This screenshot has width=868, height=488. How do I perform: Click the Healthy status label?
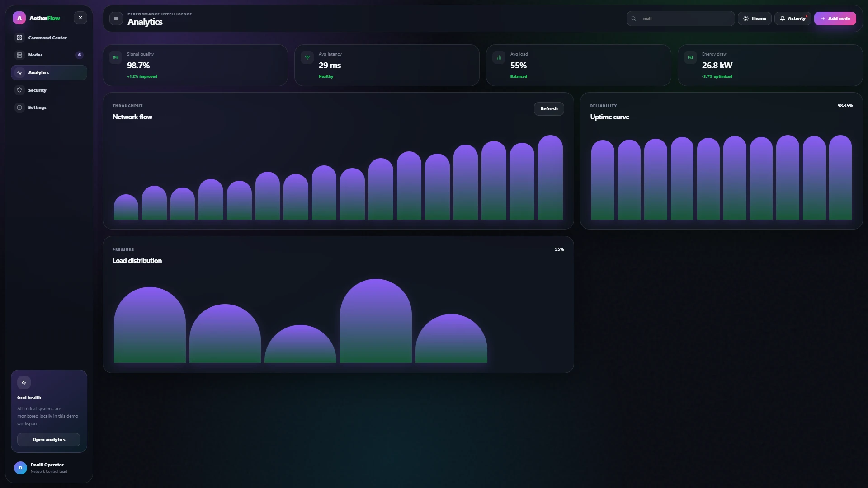point(326,76)
